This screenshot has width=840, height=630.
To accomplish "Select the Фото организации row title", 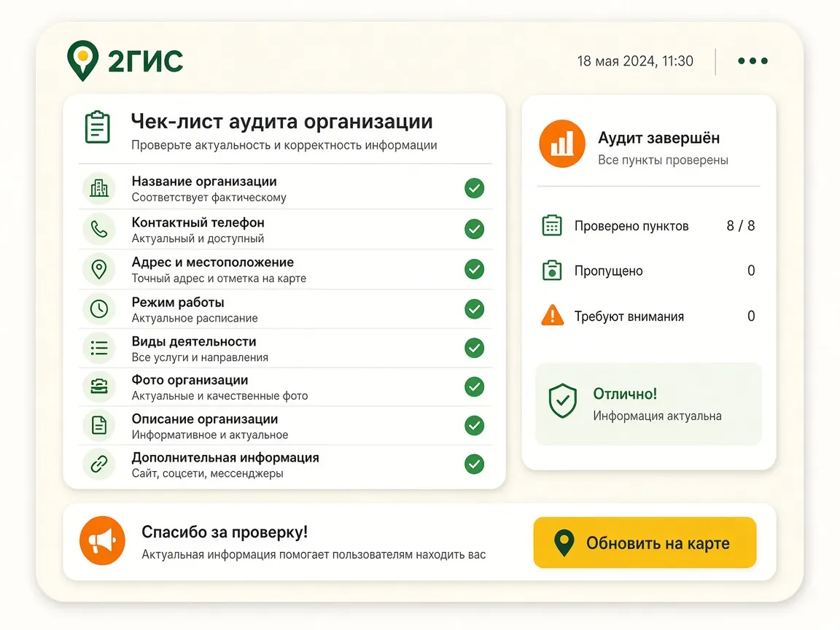I will pos(190,380).
